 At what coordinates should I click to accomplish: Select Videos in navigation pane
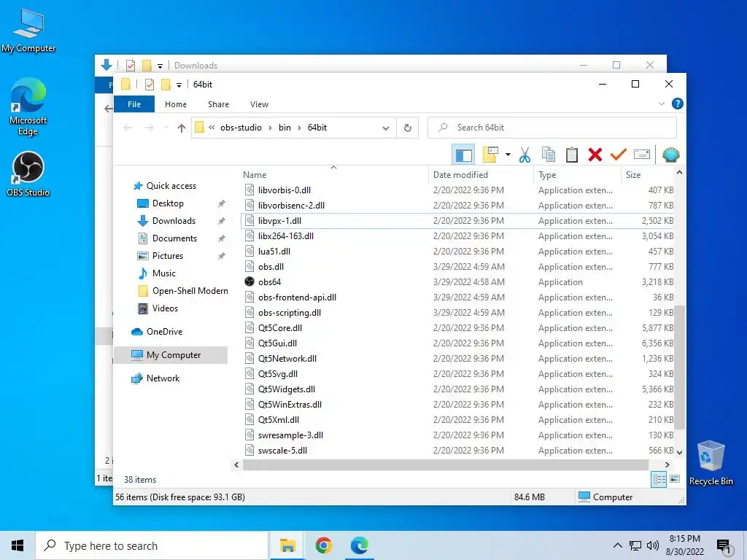(x=165, y=308)
